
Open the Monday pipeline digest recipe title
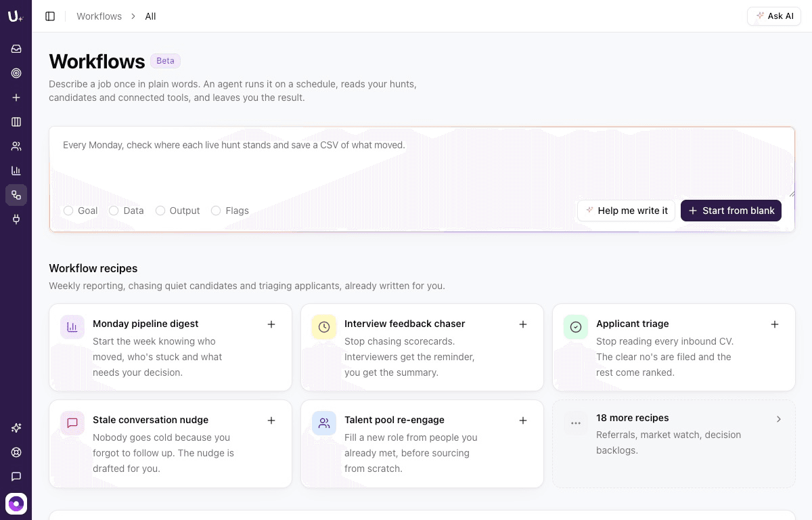(145, 324)
